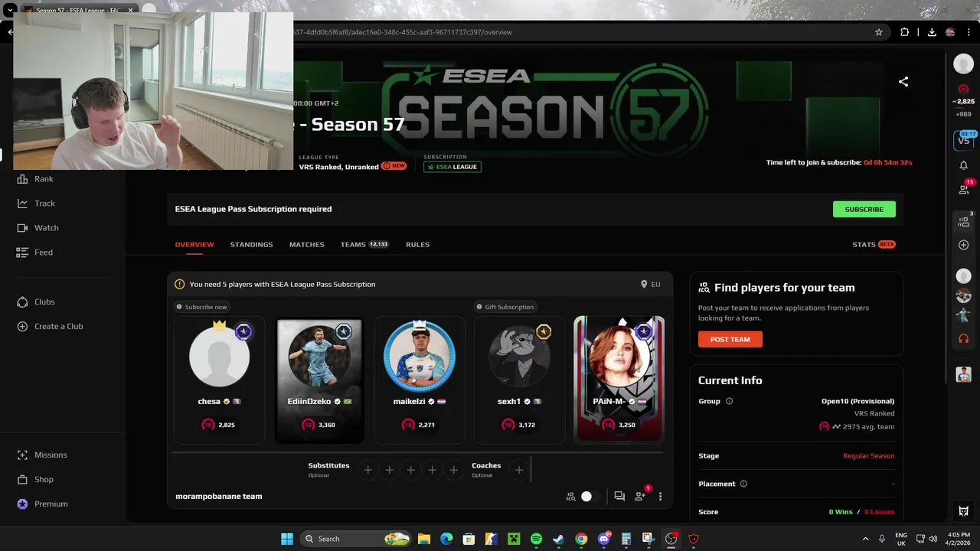
Task: Open team chat icon
Action: 619,496
